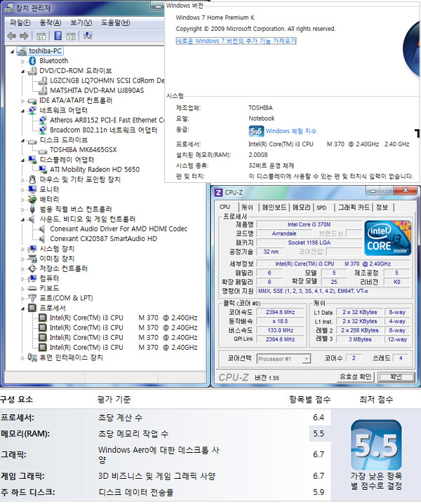Image resolution: width=421 pixels, height=504 pixels.
Task: Select Conexant Audio Driver For AMD HDMI Codec
Action: (119, 229)
